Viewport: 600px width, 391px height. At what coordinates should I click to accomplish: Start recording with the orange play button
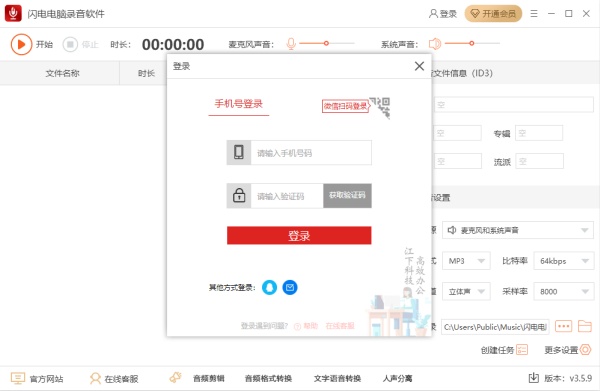[21, 44]
